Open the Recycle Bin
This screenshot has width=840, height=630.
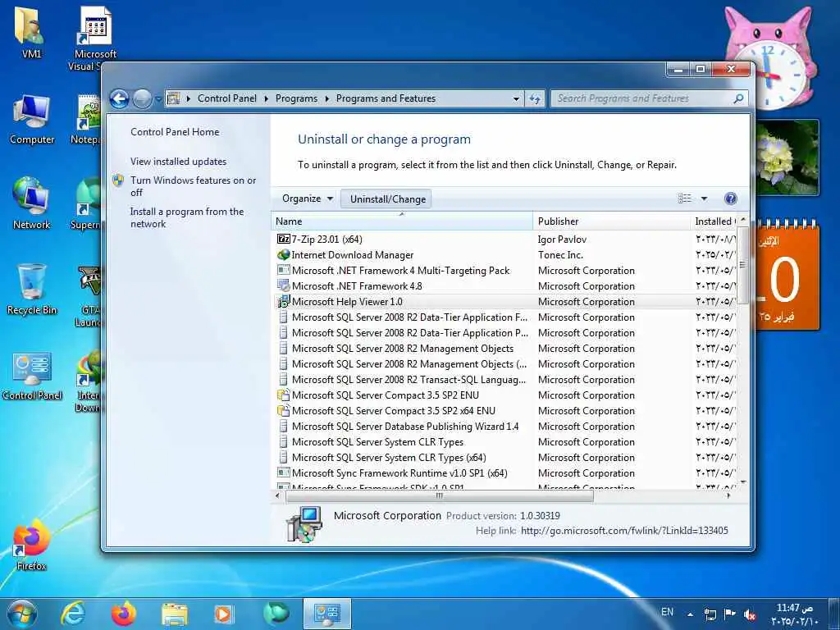click(32, 289)
